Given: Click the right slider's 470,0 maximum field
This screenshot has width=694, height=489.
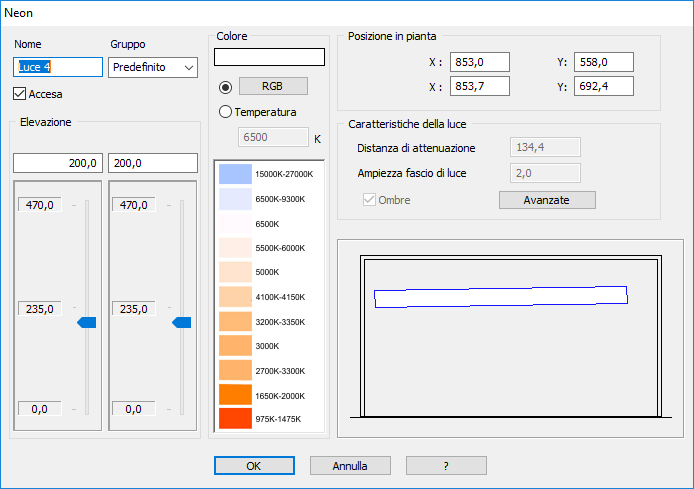Looking at the screenshot, I should point(134,205).
